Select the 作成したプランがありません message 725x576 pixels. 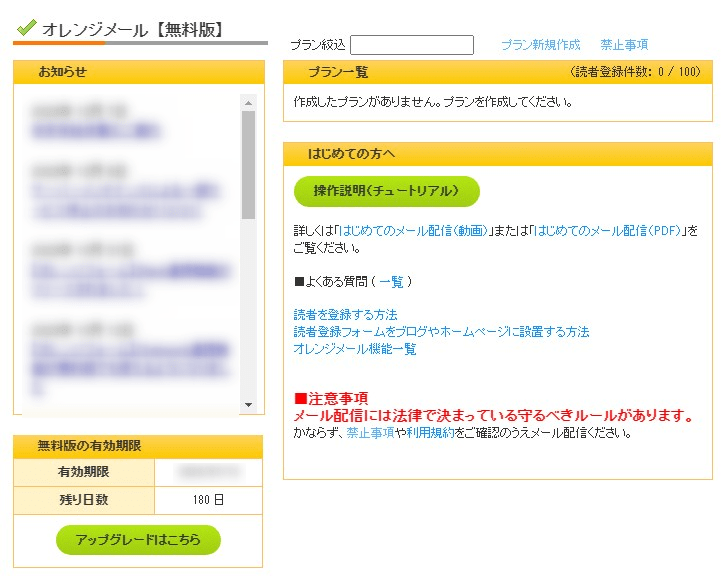[433, 101]
